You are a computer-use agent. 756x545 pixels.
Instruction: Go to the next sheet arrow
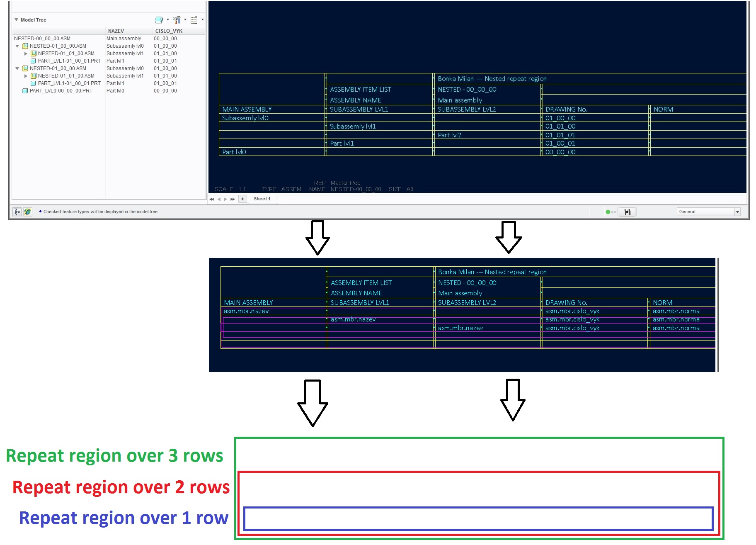point(225,199)
